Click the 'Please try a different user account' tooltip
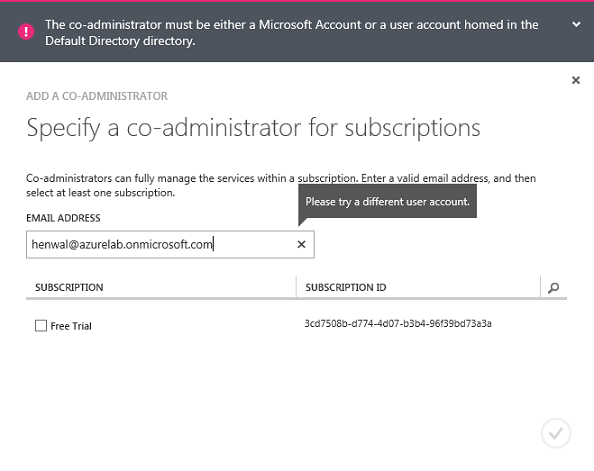Viewport: 594px width, 471px height. (387, 202)
